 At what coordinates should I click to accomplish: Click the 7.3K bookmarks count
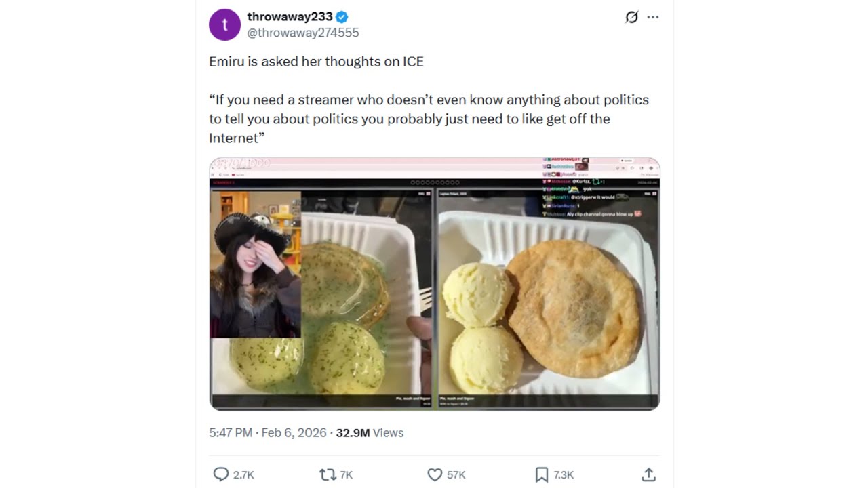564,475
